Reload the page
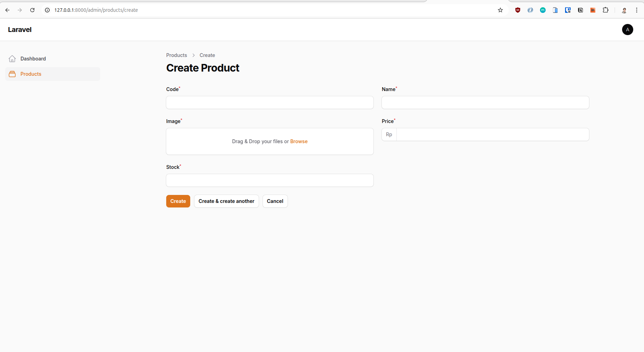The width and height of the screenshot is (644, 352). pyautogui.click(x=32, y=10)
